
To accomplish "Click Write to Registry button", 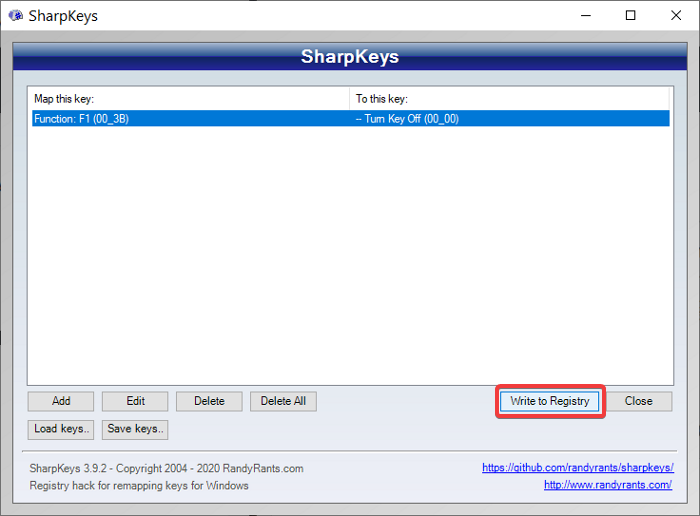I will point(550,401).
